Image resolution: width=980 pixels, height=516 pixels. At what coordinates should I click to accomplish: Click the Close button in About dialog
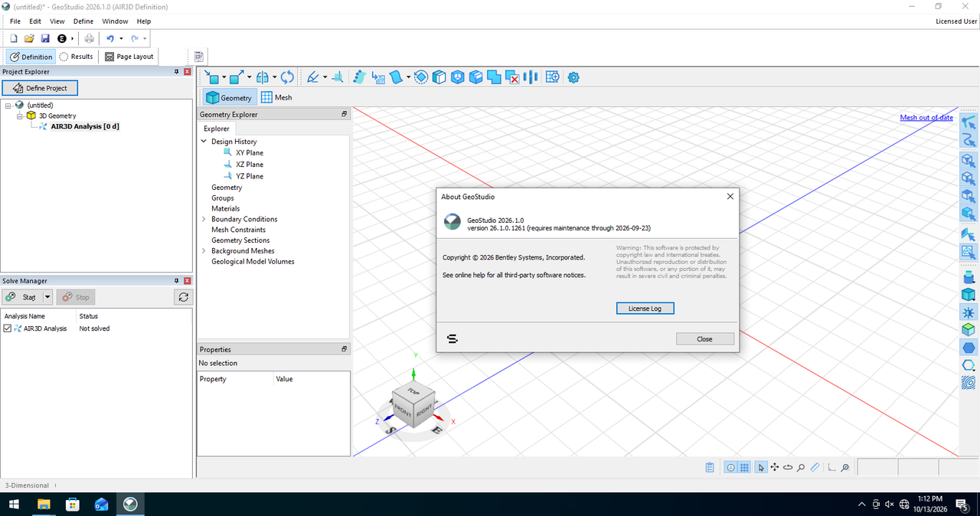[x=705, y=339]
